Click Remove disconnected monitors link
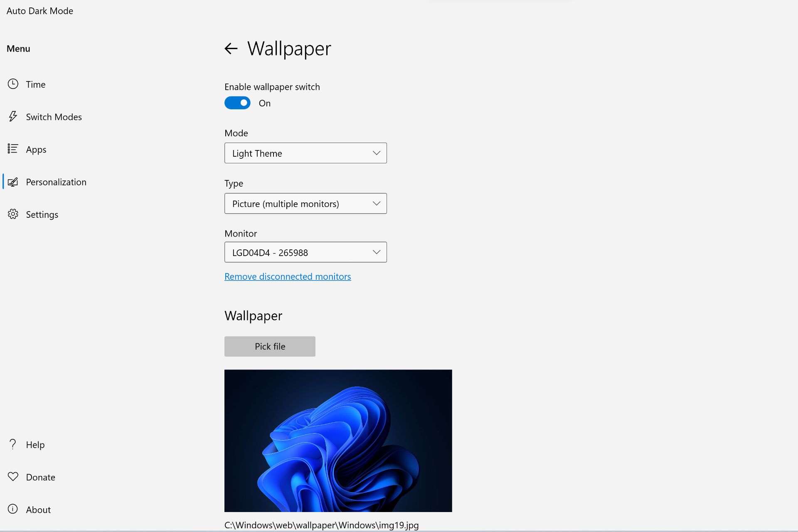 point(288,276)
